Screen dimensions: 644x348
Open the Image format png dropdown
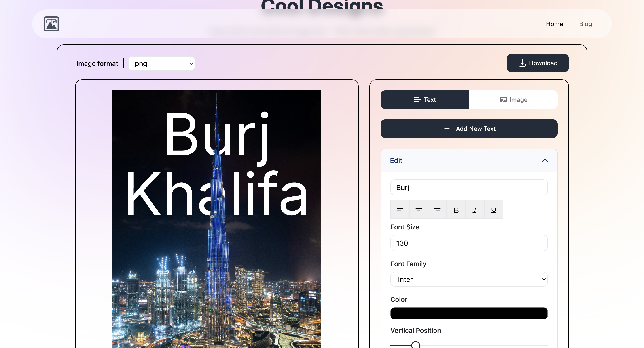(161, 63)
